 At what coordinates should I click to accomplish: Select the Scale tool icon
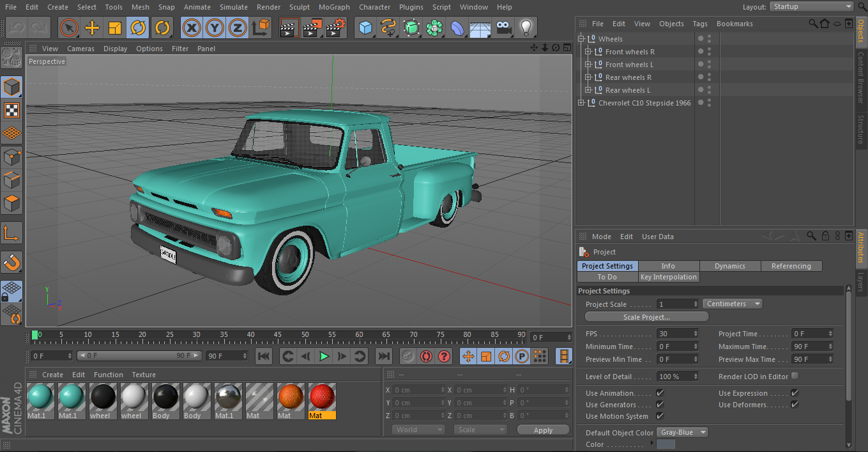point(115,27)
